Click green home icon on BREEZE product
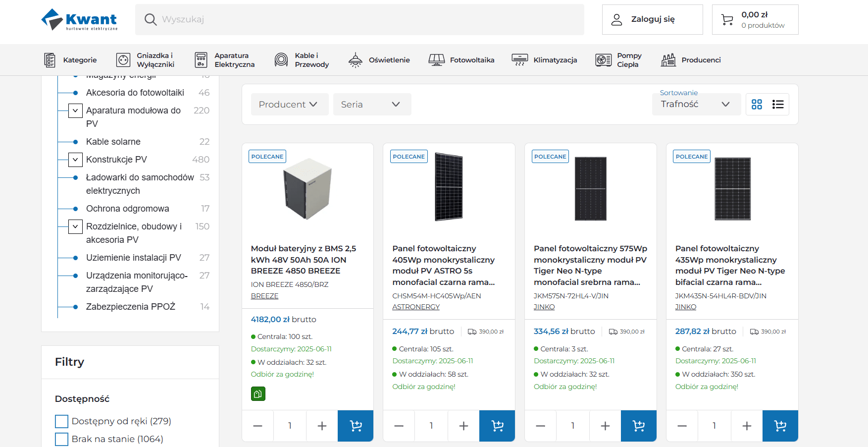The image size is (868, 447). click(258, 394)
